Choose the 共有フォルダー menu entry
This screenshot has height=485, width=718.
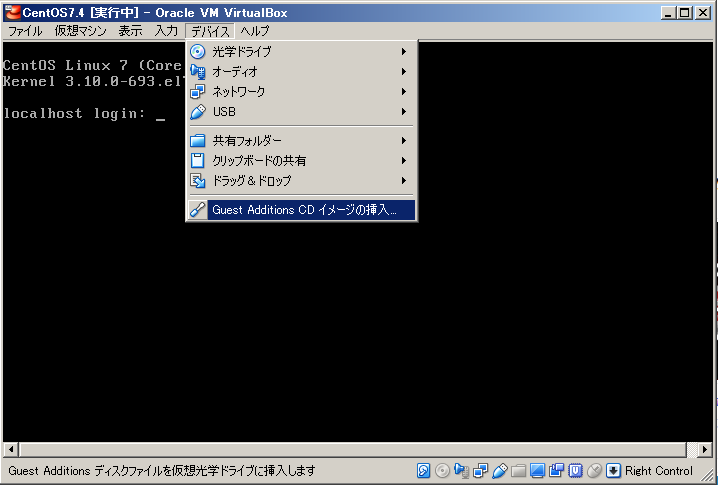click(302, 140)
